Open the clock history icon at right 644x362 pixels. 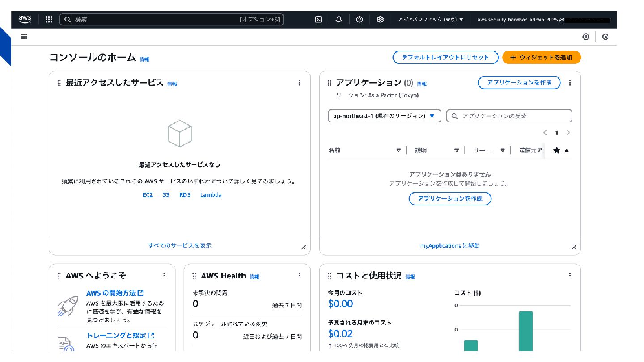(606, 37)
